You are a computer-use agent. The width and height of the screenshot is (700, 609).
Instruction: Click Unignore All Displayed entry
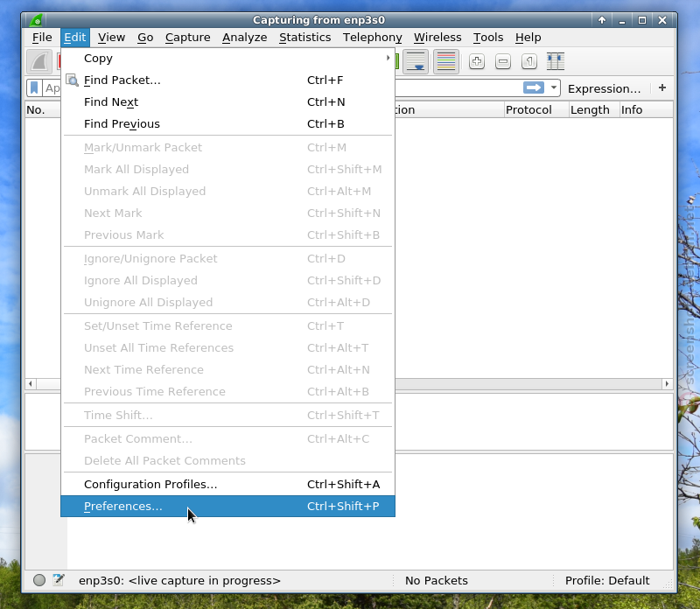227,302
